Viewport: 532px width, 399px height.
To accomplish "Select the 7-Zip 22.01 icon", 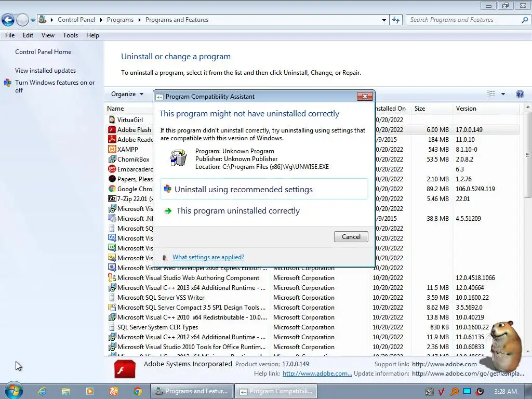I will pos(112,198).
